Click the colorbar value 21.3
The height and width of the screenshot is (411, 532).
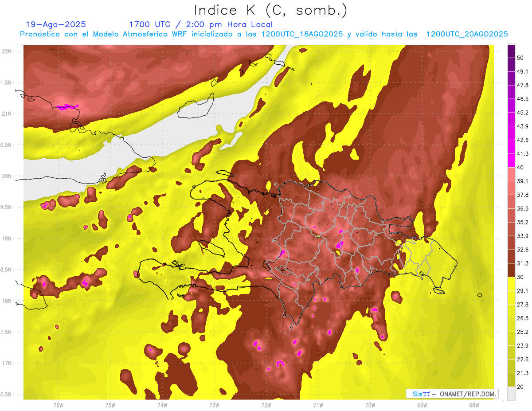click(523, 373)
